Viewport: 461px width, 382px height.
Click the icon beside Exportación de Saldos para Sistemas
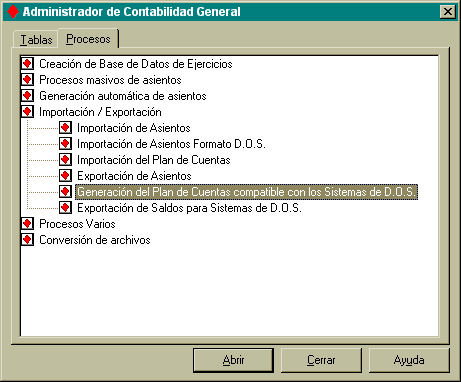65,208
